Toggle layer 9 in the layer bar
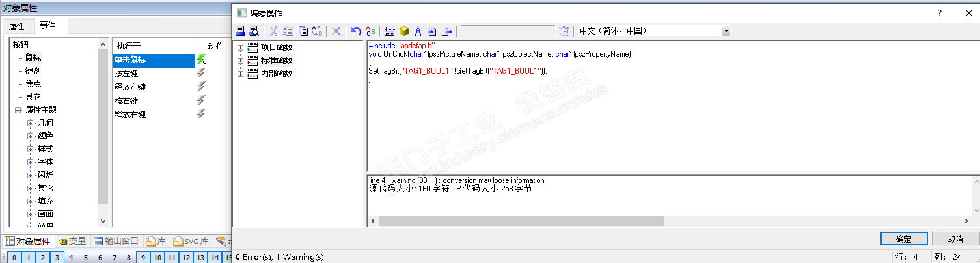Screen dimensions: 980x263 143,258
